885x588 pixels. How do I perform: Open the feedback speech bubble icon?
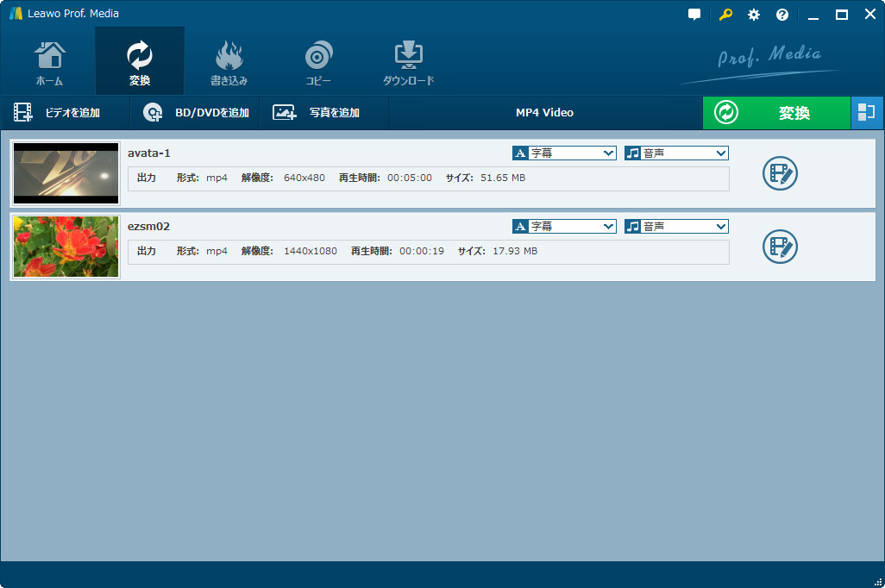tap(694, 15)
